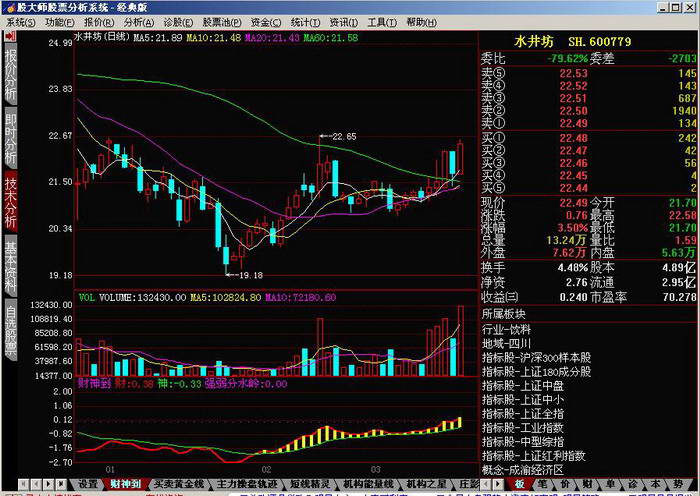Select the 财 tab in right panel
Viewport: 700px width, 496px height.
(x=588, y=483)
